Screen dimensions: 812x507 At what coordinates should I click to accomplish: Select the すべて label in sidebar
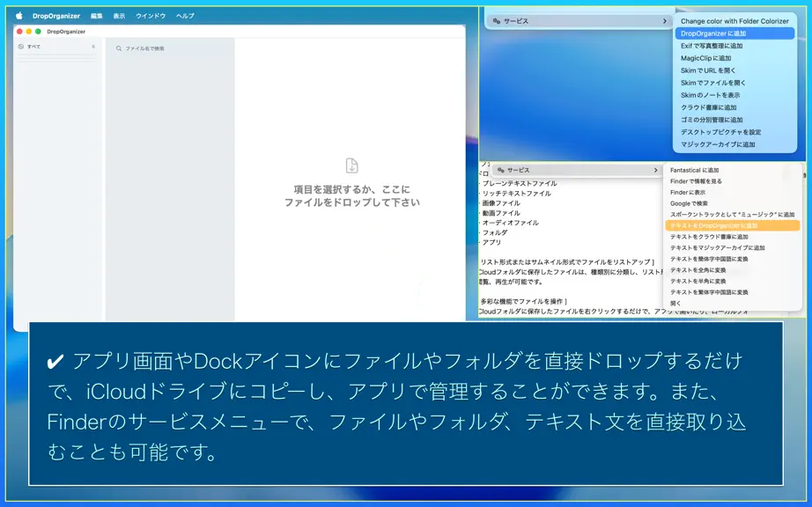pyautogui.click(x=33, y=47)
